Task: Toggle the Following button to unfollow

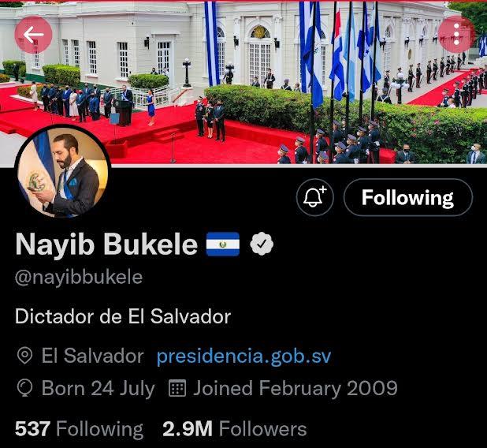Action: 408,197
